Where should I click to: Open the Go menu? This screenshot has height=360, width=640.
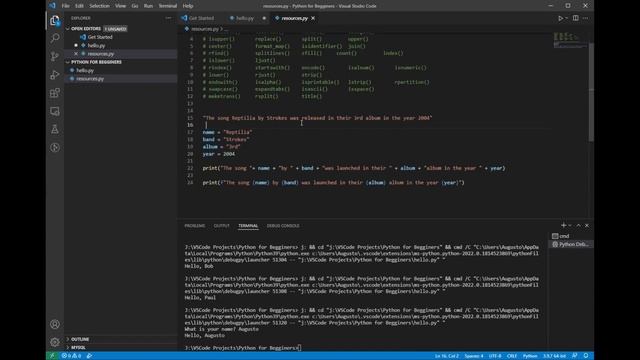click(135, 6)
